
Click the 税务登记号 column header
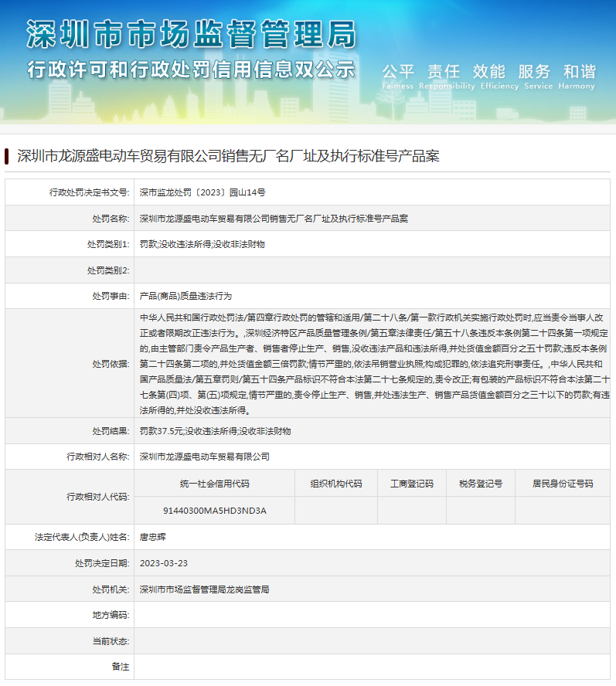point(481,484)
